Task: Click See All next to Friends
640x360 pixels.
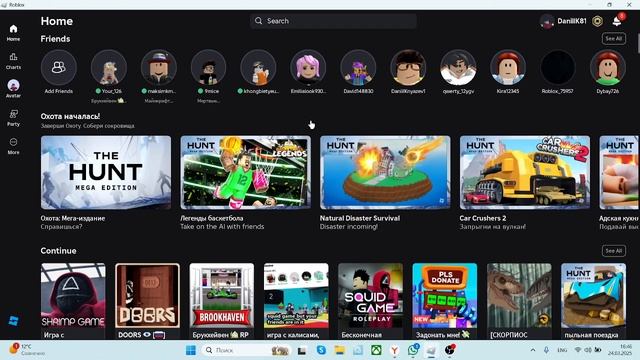Action: [x=613, y=38]
